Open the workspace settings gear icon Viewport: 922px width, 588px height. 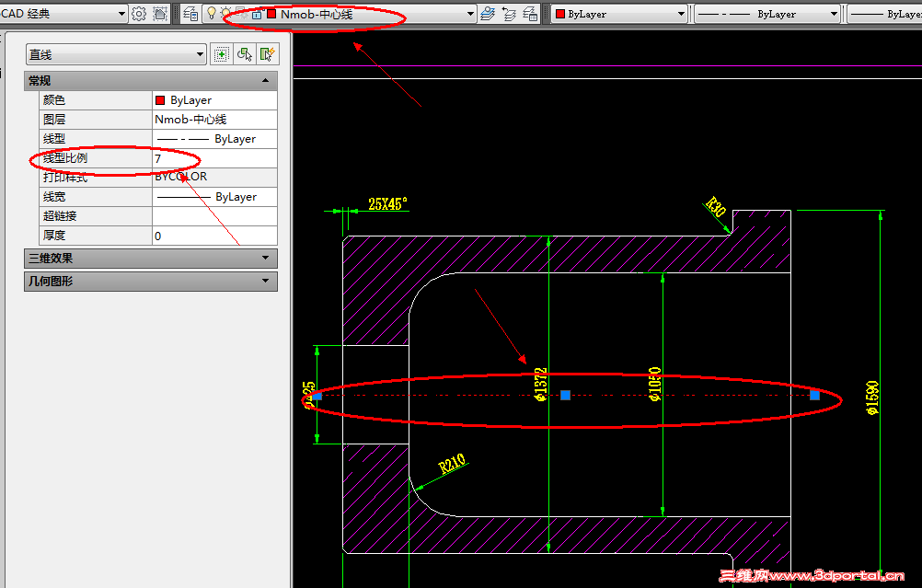tap(139, 14)
